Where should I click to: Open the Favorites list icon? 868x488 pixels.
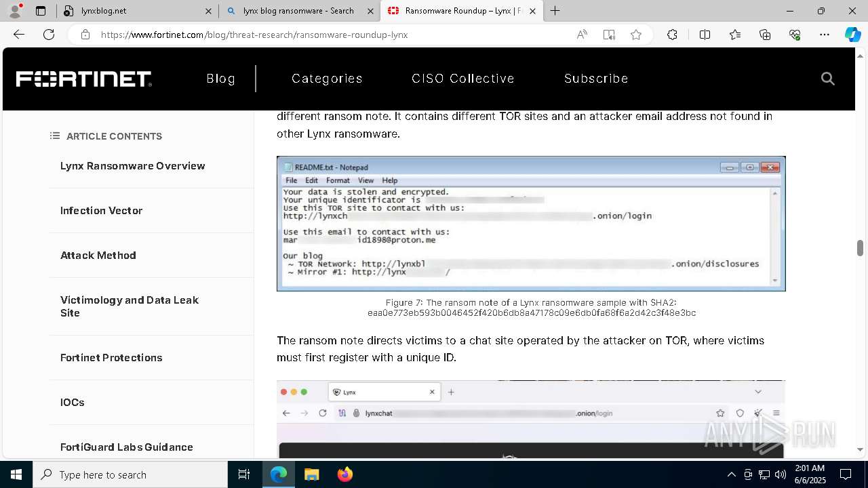(x=735, y=35)
